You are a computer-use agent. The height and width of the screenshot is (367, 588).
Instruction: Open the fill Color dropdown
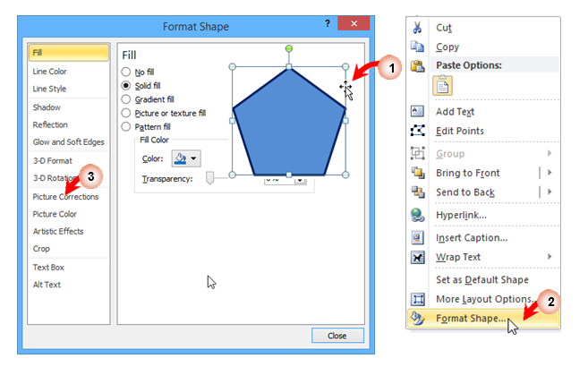point(187,158)
